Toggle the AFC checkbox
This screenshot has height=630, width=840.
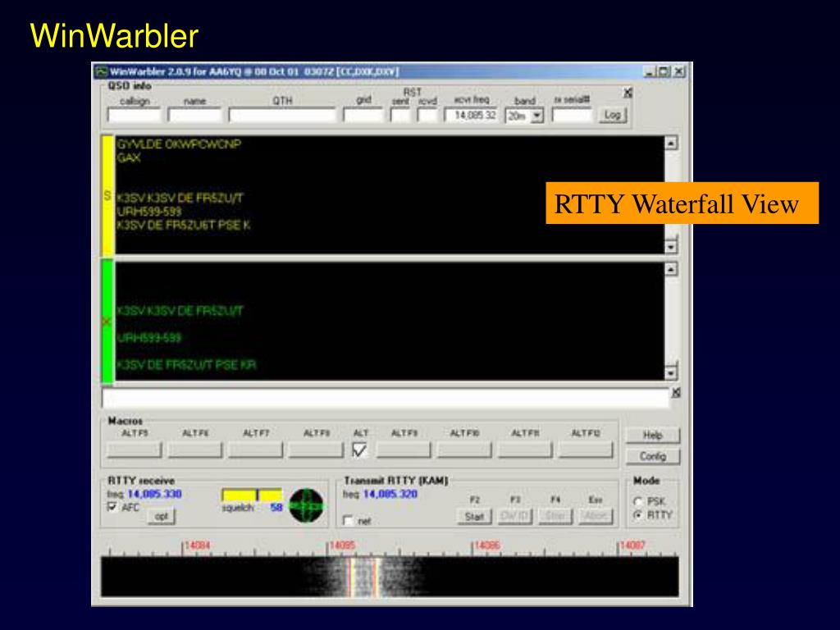click(x=112, y=507)
